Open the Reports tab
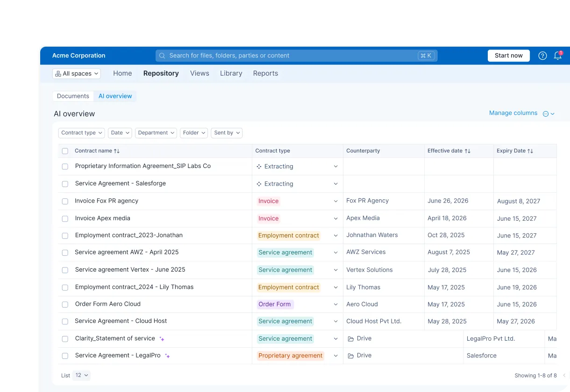This screenshot has height=392, width=570. click(265, 73)
